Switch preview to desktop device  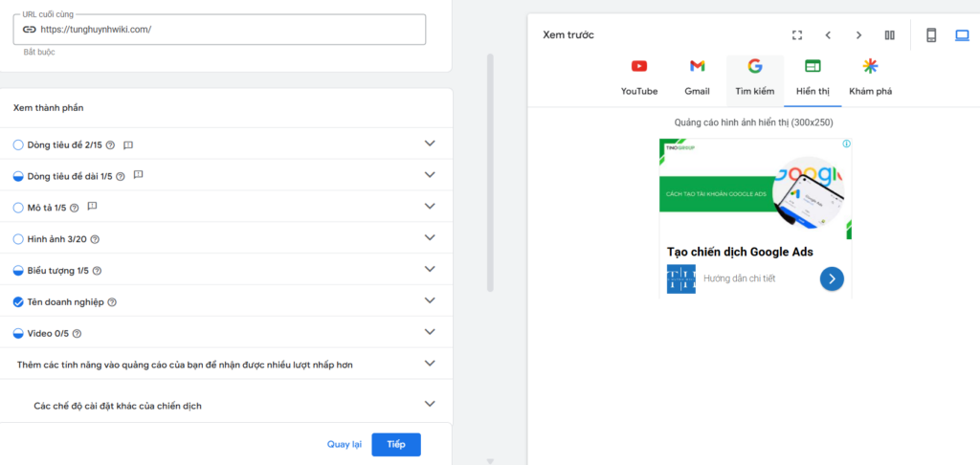click(x=962, y=35)
